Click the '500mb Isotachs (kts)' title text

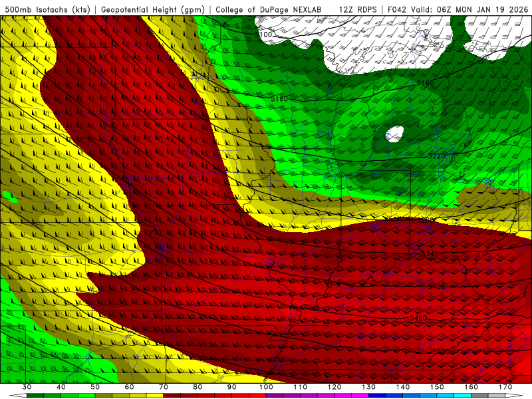(48, 10)
